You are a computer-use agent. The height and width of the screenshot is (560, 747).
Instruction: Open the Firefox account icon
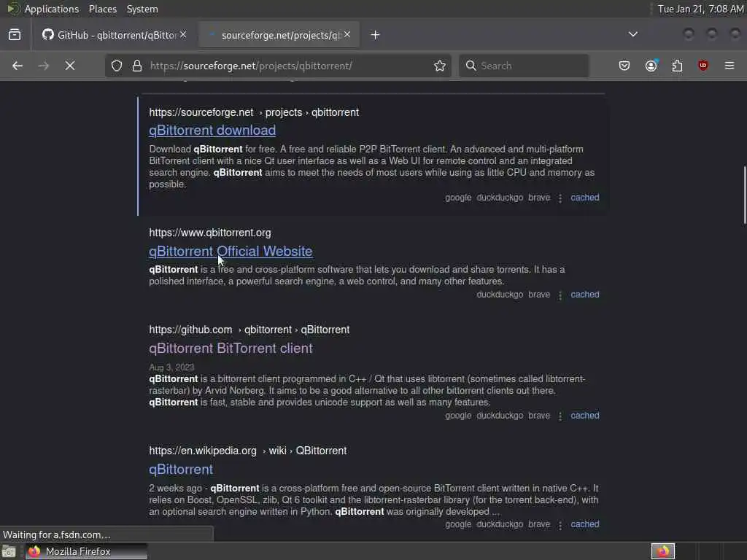point(651,66)
